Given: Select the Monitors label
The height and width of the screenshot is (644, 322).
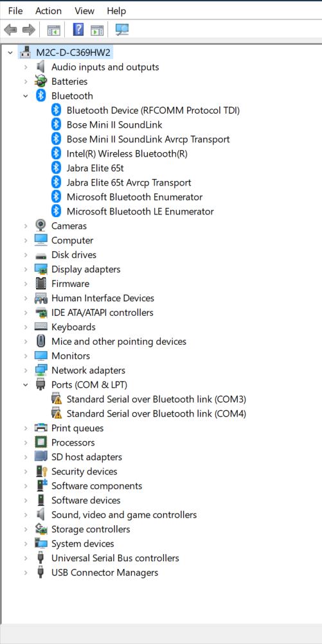Looking at the screenshot, I should 71,356.
